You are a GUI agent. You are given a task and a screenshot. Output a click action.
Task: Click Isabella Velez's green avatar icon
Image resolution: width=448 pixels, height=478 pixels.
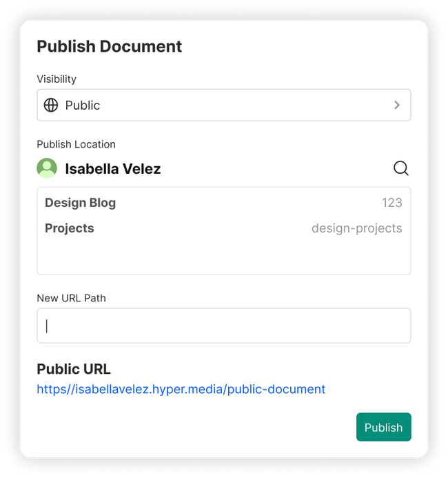pyautogui.click(x=47, y=168)
